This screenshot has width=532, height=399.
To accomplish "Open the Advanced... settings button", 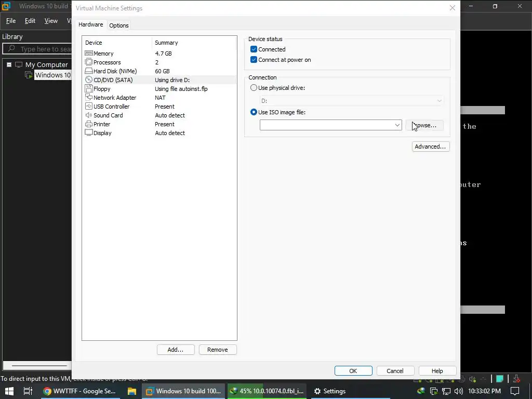I will tap(431, 146).
